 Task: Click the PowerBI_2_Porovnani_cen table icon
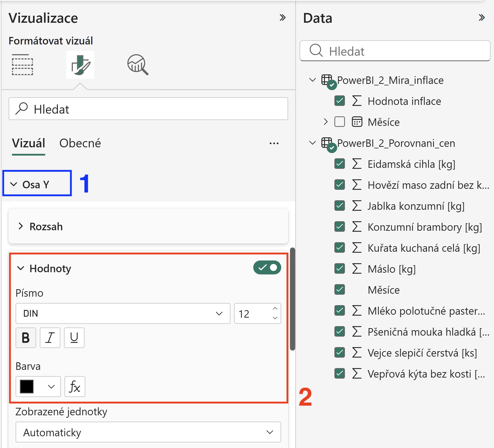pos(329,145)
